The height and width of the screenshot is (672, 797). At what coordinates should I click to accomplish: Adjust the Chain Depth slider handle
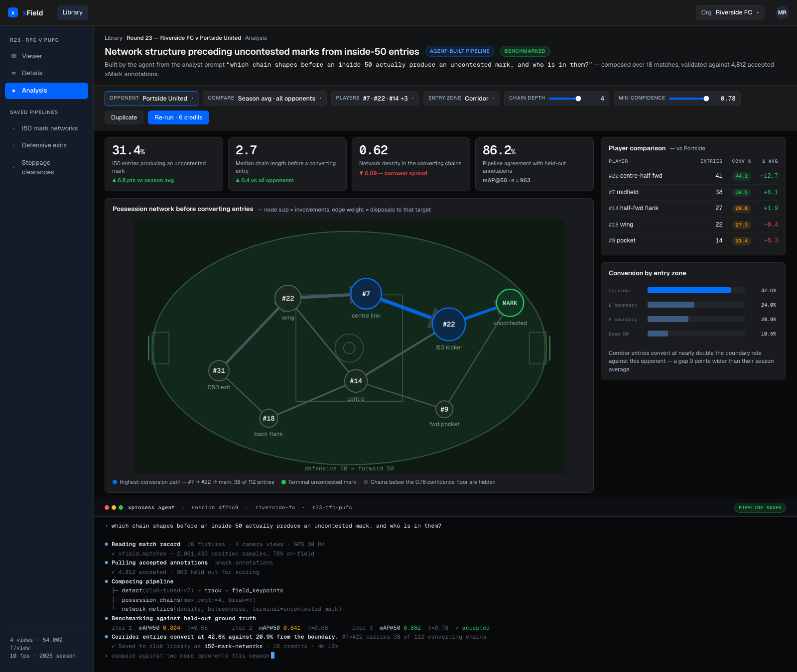pos(578,99)
